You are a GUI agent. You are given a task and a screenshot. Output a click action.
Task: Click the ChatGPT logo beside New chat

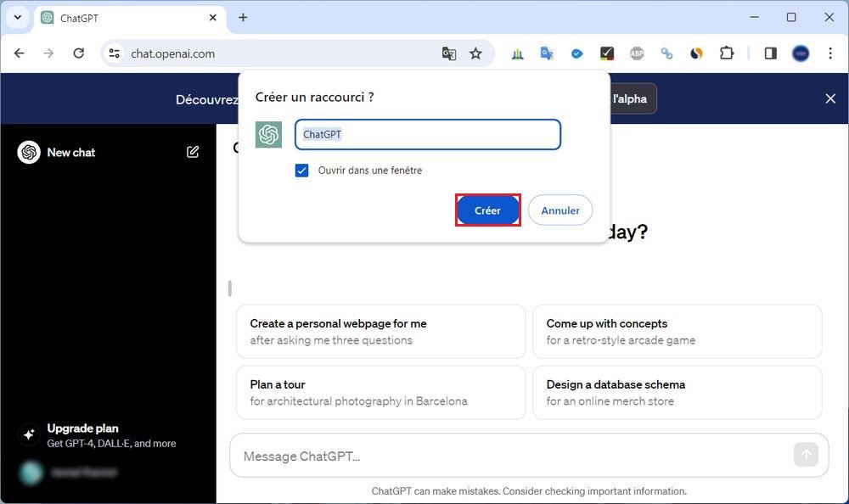pos(29,152)
